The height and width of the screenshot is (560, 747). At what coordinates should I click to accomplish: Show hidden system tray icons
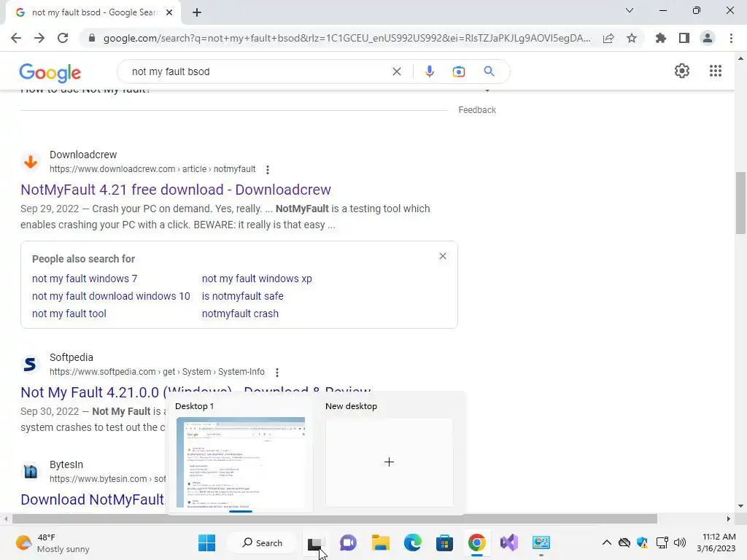coord(606,542)
